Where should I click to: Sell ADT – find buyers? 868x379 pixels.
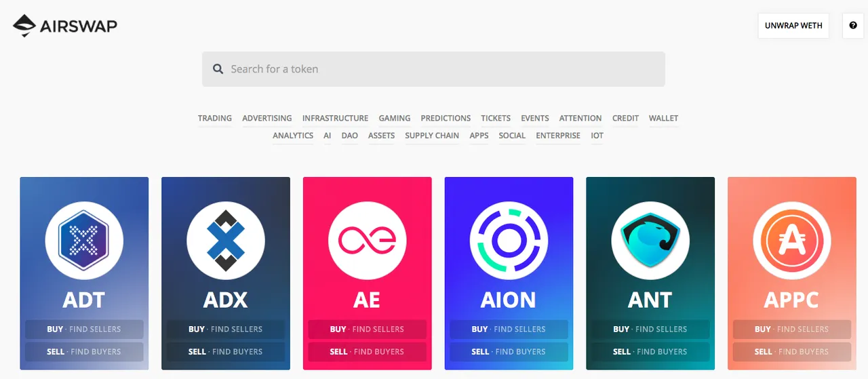coord(84,352)
